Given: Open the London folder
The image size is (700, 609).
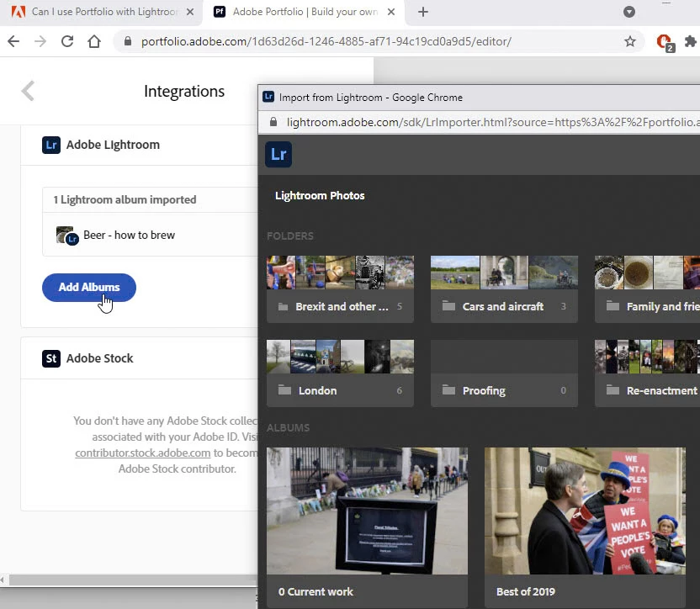Looking at the screenshot, I should pyautogui.click(x=340, y=373).
